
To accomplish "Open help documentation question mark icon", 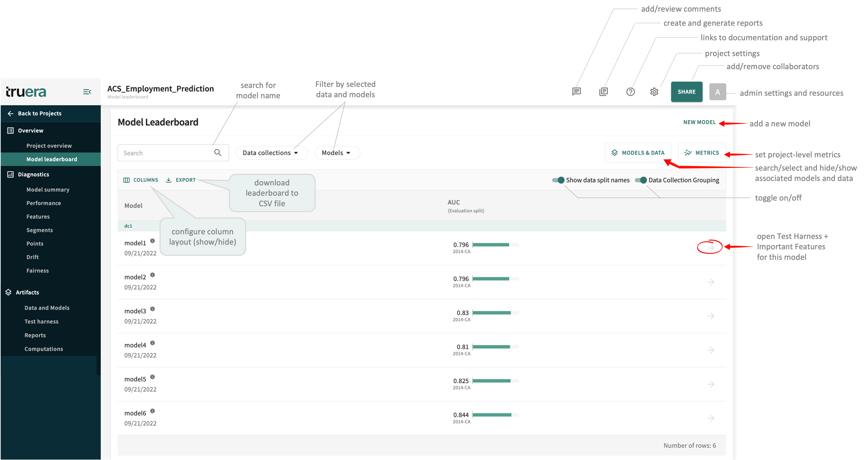I will click(x=630, y=92).
